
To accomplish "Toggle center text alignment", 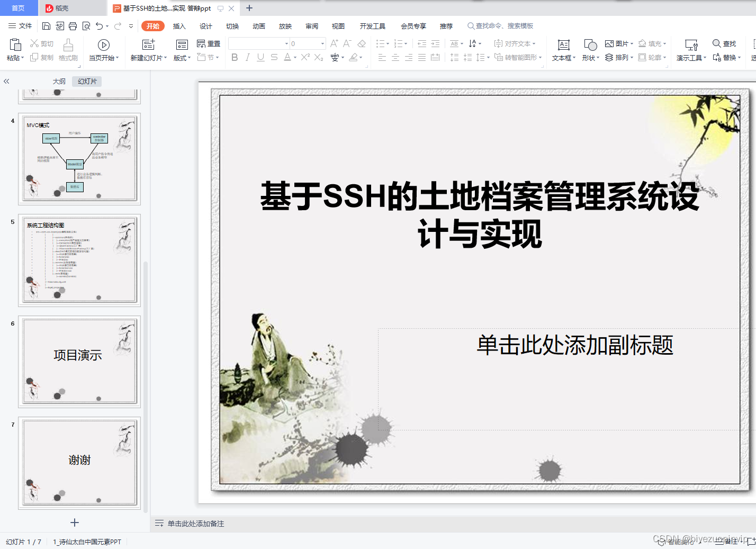I will click(395, 57).
